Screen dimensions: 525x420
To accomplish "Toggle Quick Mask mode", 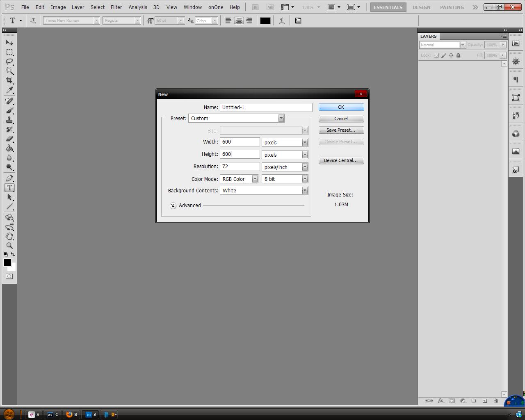I will click(x=9, y=276).
